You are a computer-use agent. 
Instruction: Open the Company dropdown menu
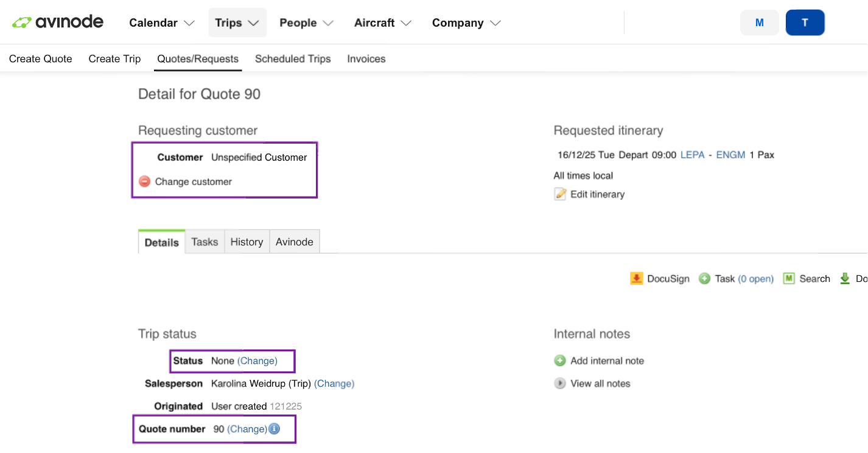[466, 23]
